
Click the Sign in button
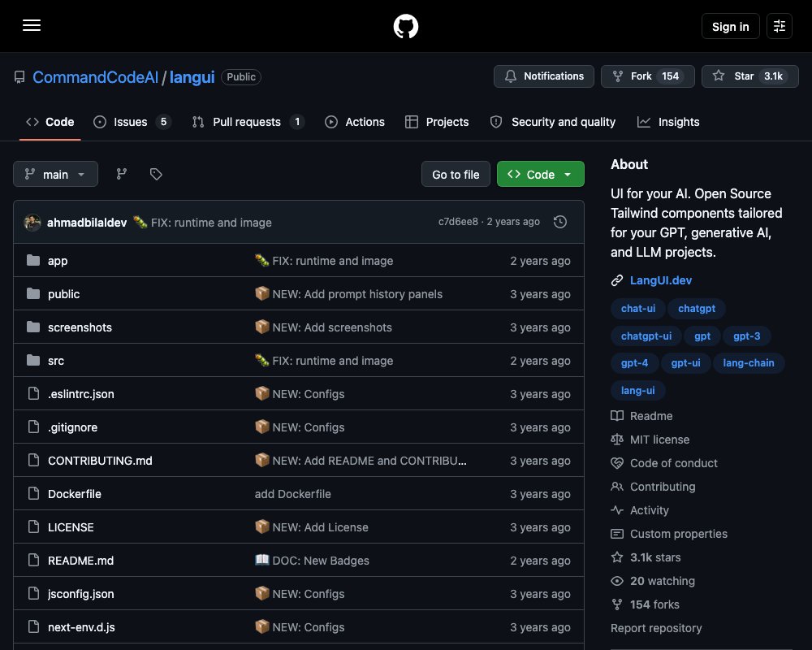tap(730, 26)
